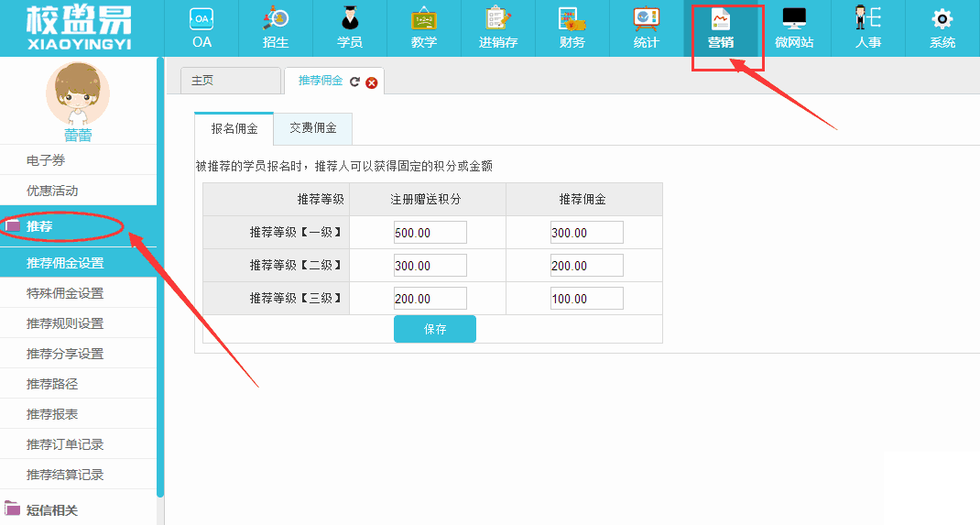Open 推荐分享设置 menu item
The image size is (980, 525).
(78, 354)
